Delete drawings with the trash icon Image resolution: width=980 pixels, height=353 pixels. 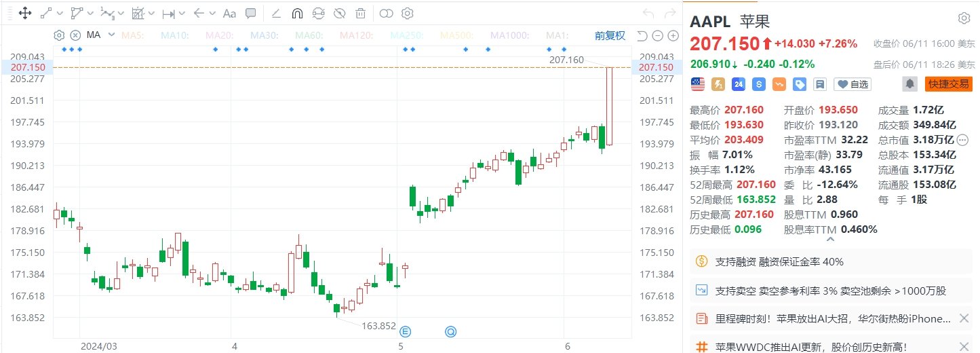tap(361, 13)
